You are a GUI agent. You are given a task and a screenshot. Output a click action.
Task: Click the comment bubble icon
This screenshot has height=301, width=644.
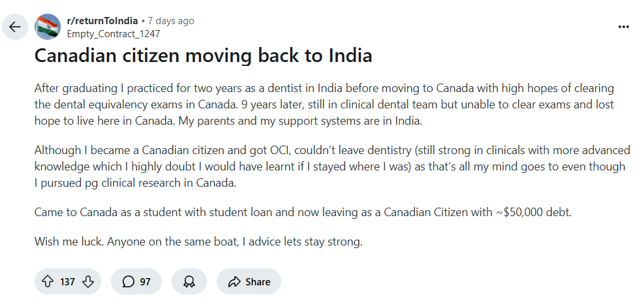pyautogui.click(x=129, y=281)
